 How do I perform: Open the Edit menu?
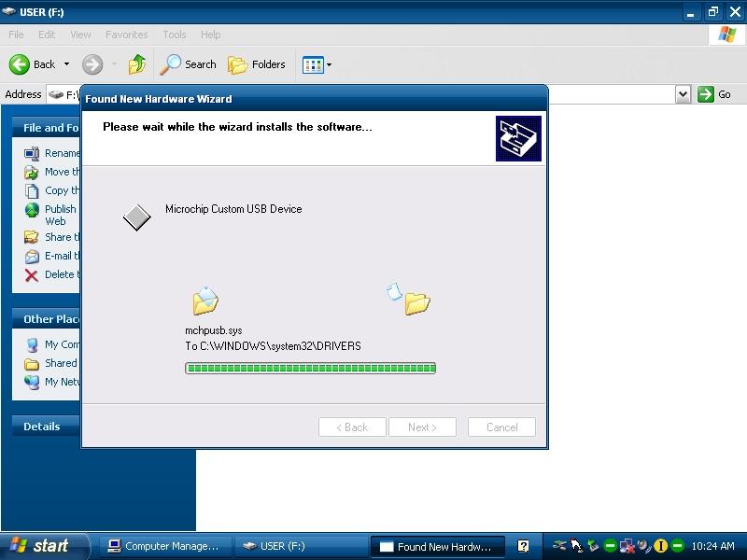[47, 35]
